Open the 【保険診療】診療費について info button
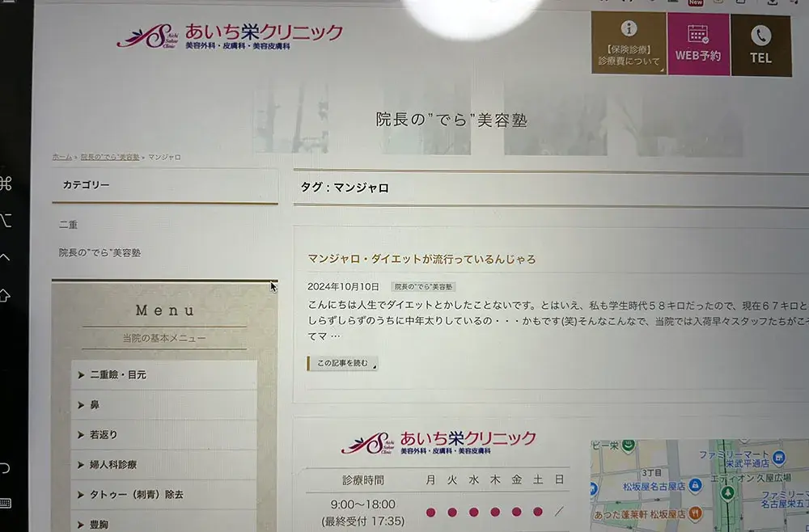 click(x=629, y=44)
